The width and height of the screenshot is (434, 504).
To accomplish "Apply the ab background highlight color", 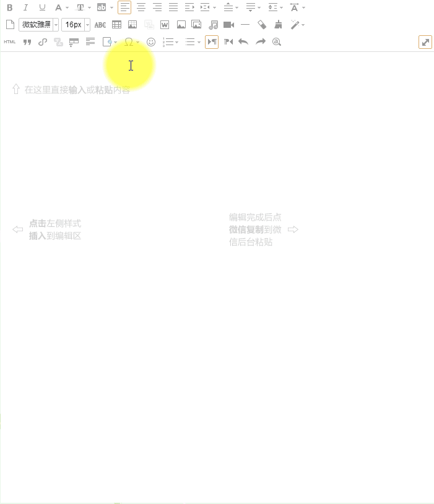I will pos(102,7).
